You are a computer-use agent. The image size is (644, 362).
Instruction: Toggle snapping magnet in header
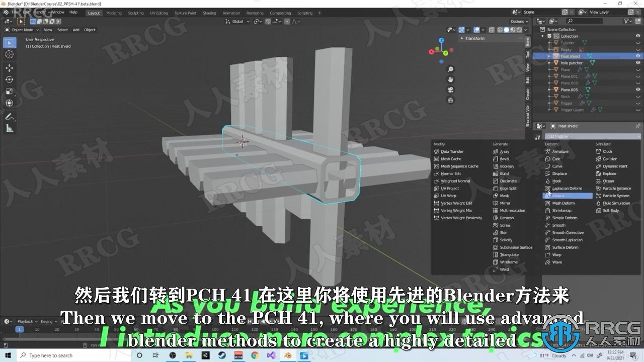[268, 22]
